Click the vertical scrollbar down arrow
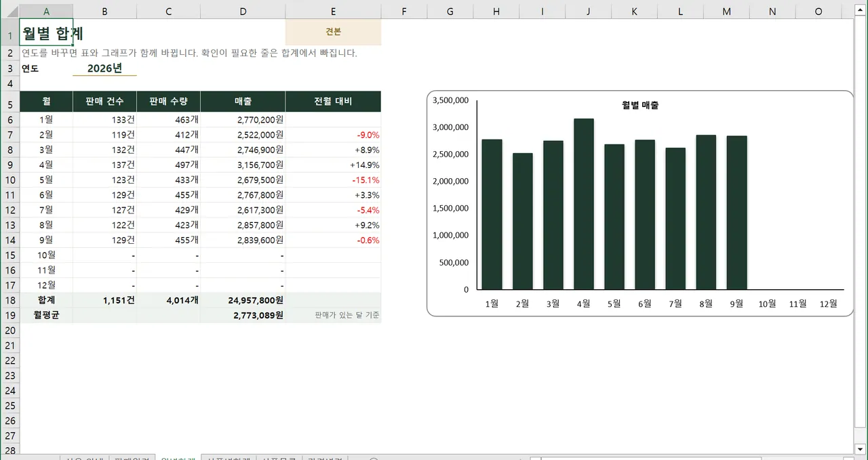This screenshot has width=868, height=460. pyautogui.click(x=861, y=450)
